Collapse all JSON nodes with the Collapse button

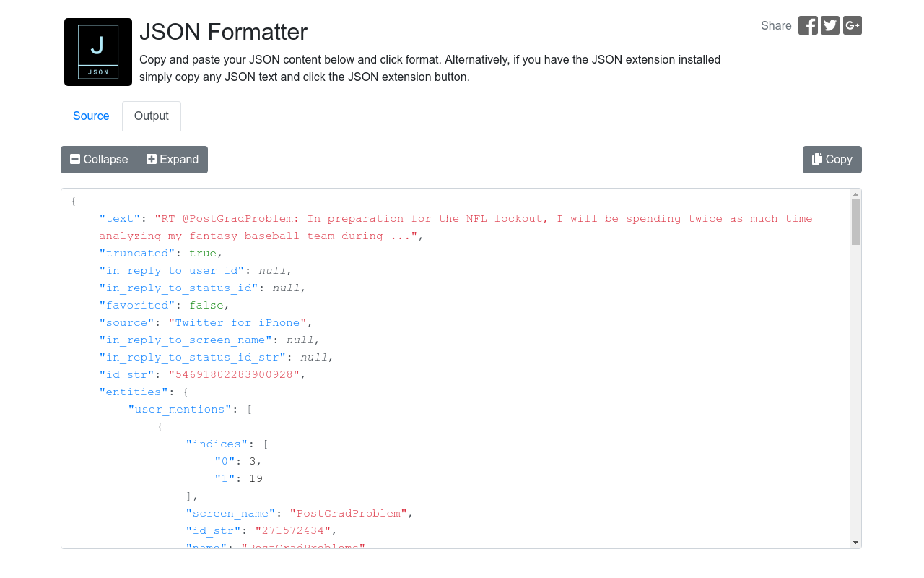point(98,159)
